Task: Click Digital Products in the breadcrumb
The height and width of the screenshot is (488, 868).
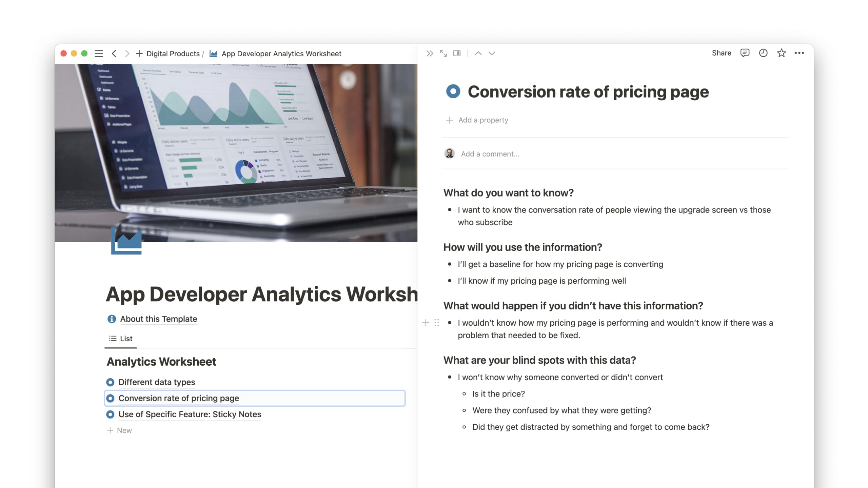Action: 173,54
